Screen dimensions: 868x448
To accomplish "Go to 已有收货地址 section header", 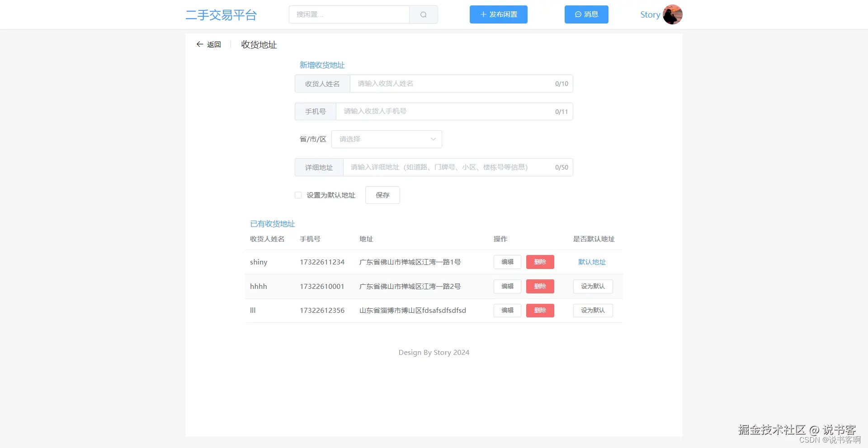I will click(272, 224).
